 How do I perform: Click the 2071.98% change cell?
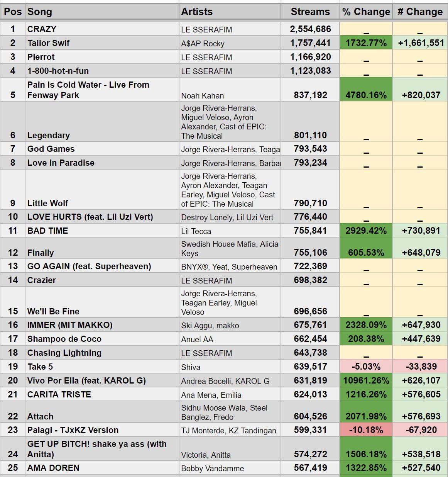point(366,412)
